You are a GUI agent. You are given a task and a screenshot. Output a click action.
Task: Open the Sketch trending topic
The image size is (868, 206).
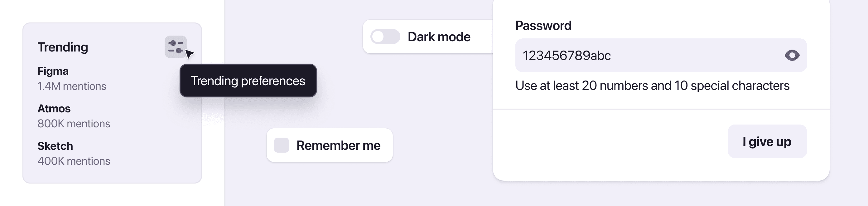[x=55, y=146]
